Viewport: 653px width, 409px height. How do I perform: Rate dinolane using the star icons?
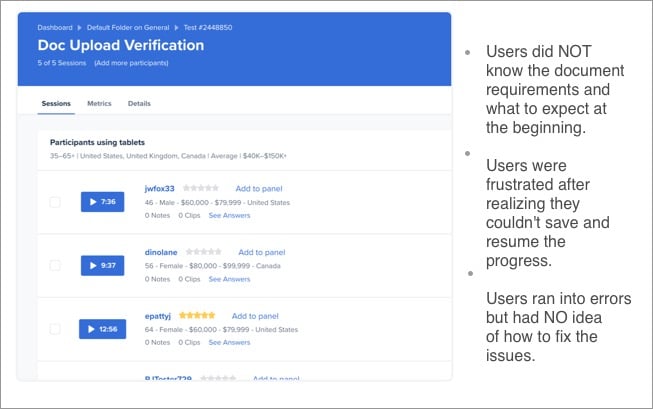tap(204, 252)
